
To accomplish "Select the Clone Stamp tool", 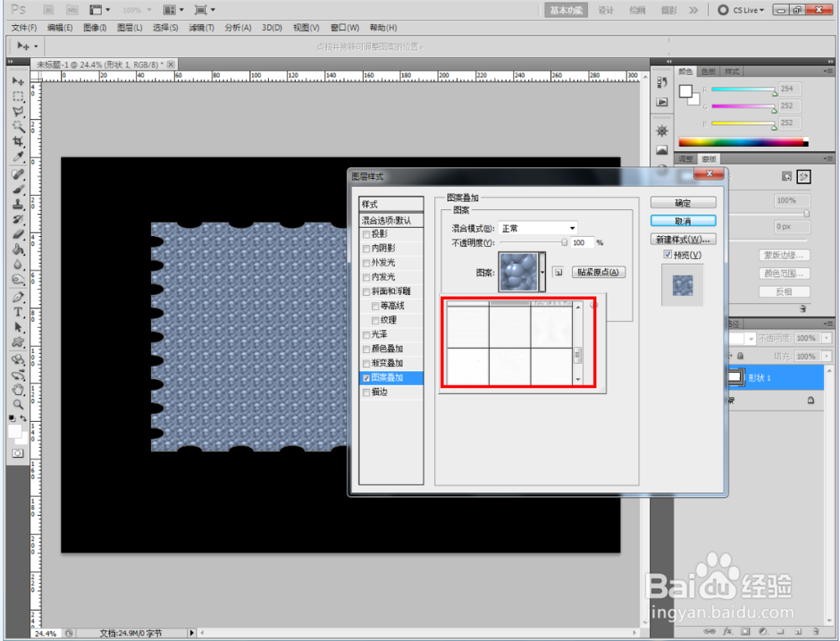I will (18, 205).
